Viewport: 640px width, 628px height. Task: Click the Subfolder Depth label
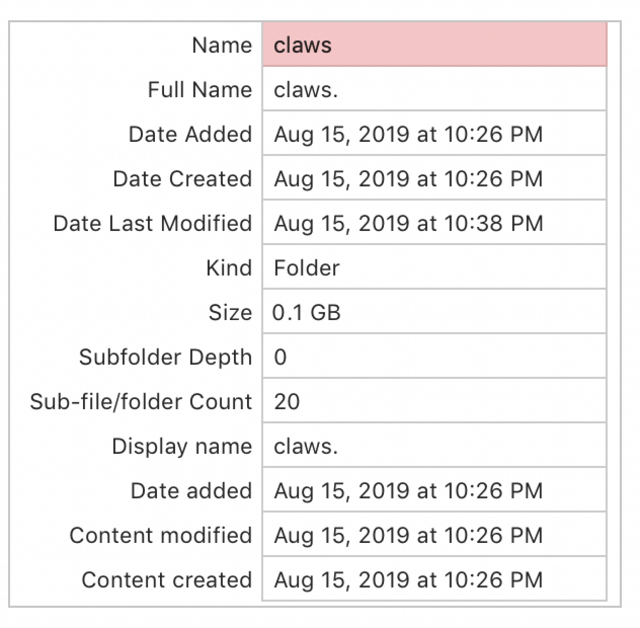tap(165, 357)
